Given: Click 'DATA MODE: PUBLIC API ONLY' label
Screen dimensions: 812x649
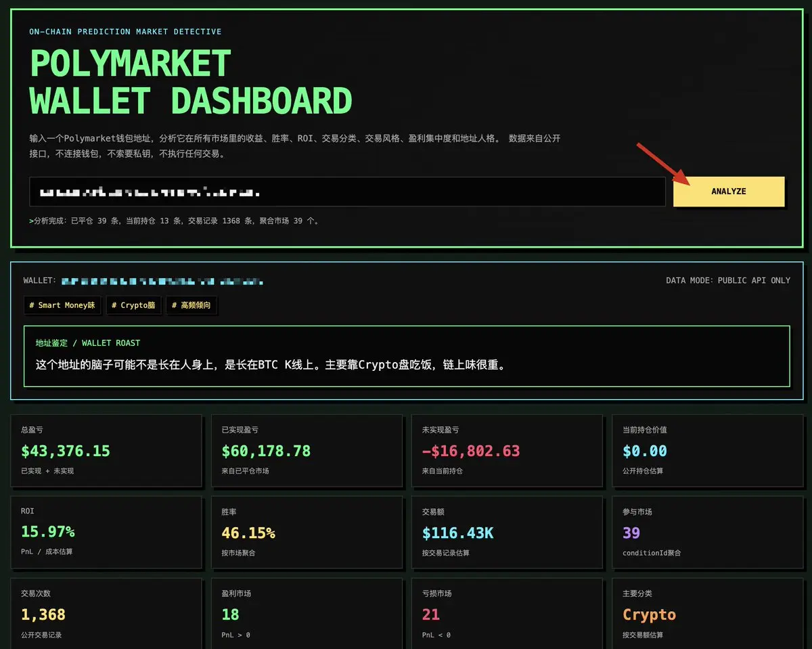Looking at the screenshot, I should click(x=728, y=280).
